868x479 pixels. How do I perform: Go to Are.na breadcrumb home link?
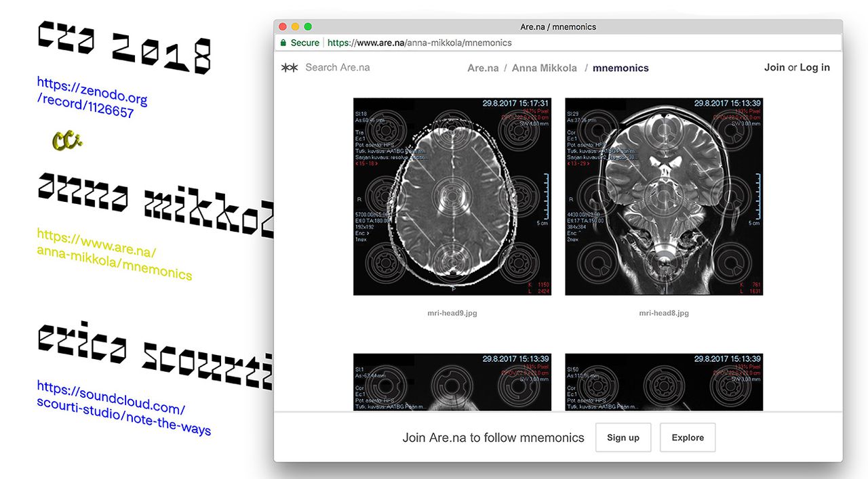coord(483,68)
